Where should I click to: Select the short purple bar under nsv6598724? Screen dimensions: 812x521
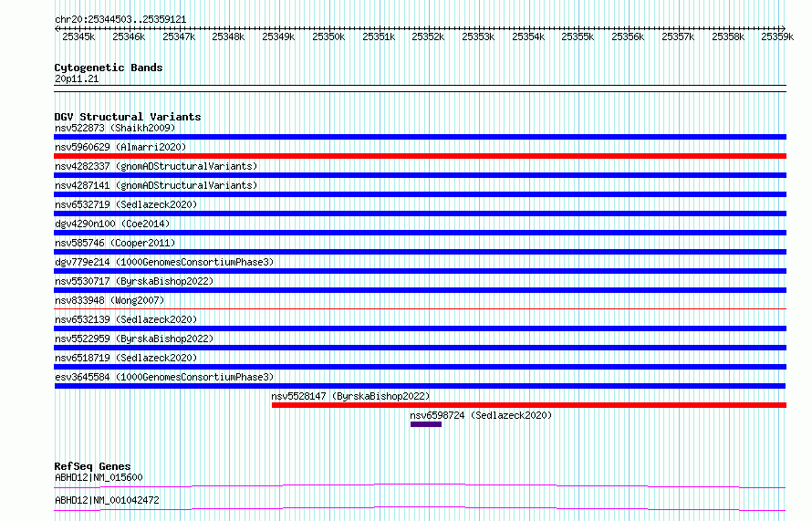tap(426, 424)
